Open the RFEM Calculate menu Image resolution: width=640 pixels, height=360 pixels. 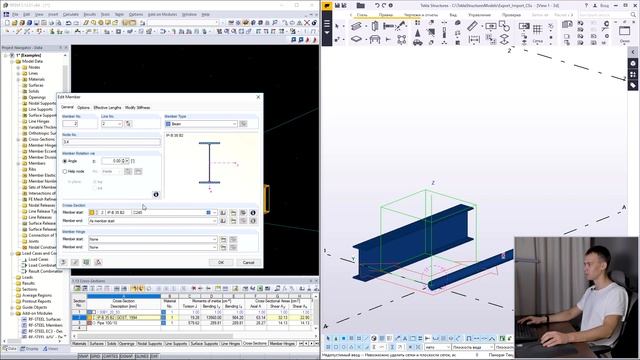71,14
